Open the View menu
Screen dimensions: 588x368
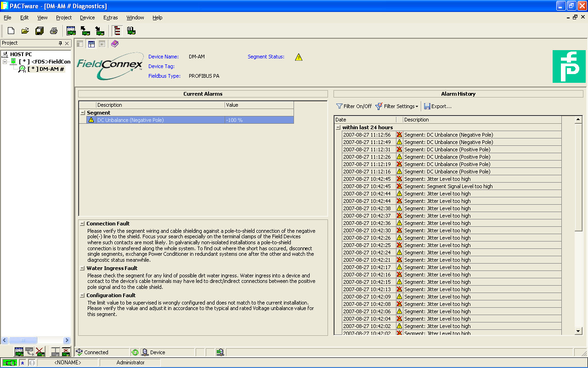42,17
